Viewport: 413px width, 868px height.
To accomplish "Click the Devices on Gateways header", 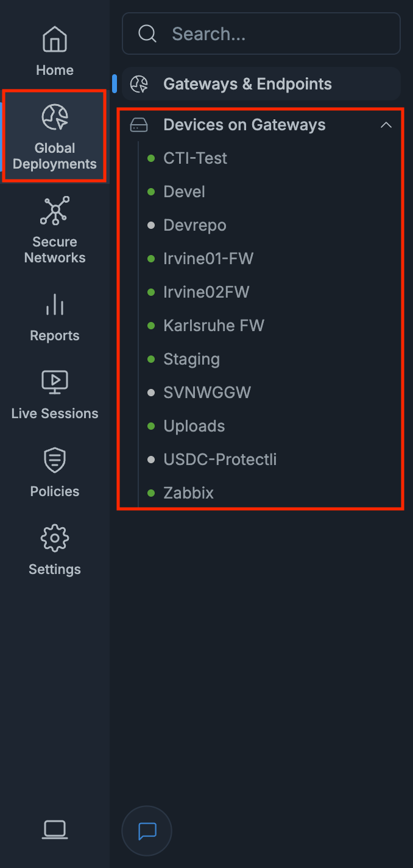I will pyautogui.click(x=244, y=125).
